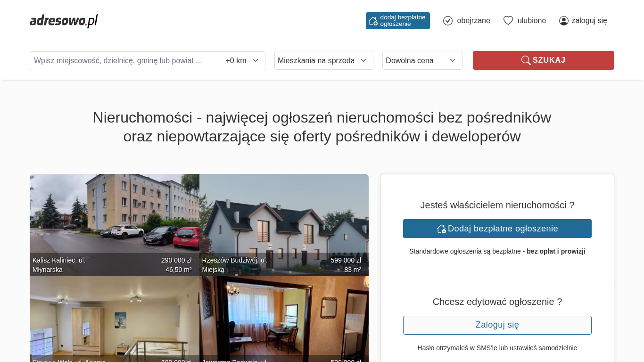This screenshot has height=362, width=644.
Task: Click the checkmark icon next to obejrzane
Action: (x=448, y=21)
